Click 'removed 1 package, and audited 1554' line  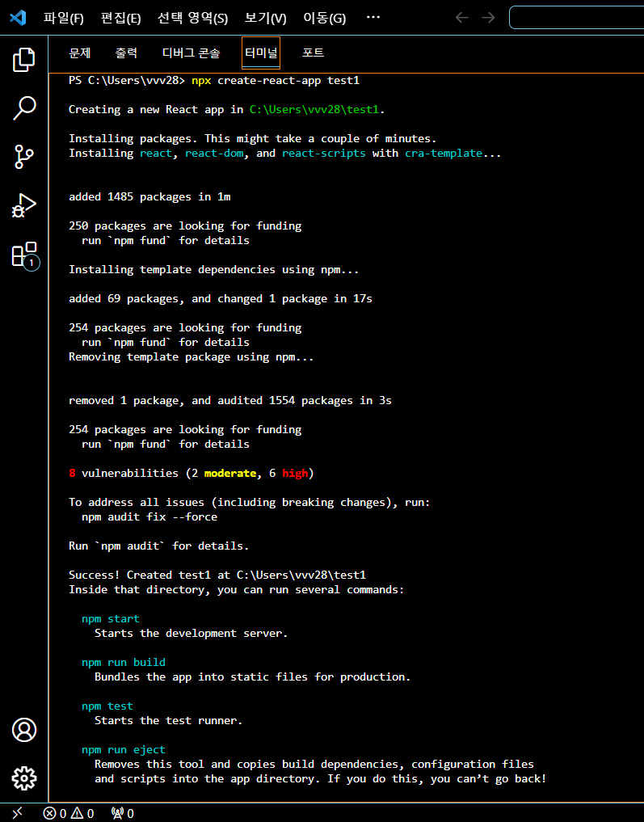(230, 400)
